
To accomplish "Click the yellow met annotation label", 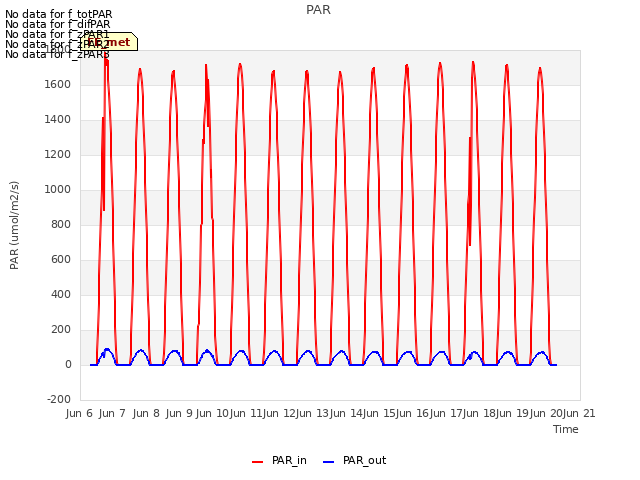I will pos(109,42).
